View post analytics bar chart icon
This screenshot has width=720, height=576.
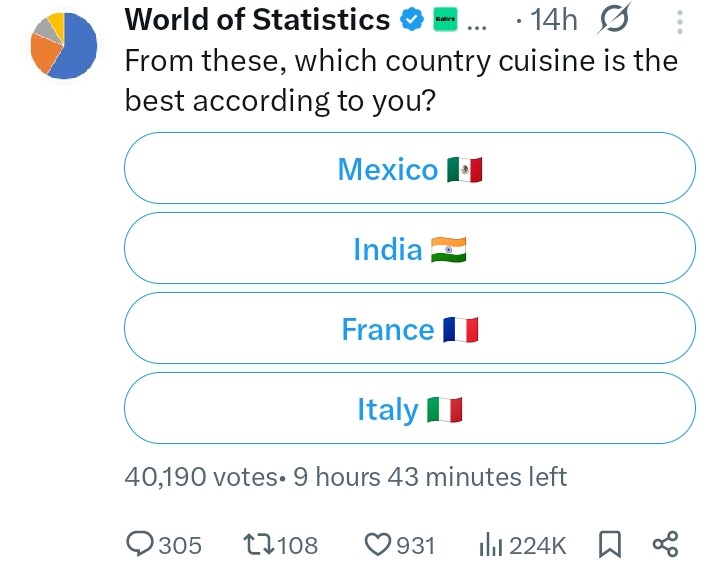[491, 545]
